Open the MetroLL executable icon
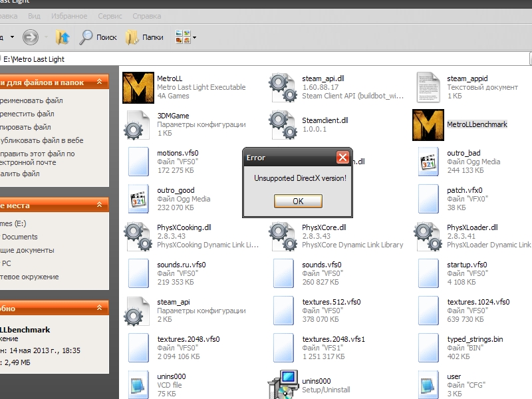This screenshot has width=532, height=399. click(x=138, y=88)
